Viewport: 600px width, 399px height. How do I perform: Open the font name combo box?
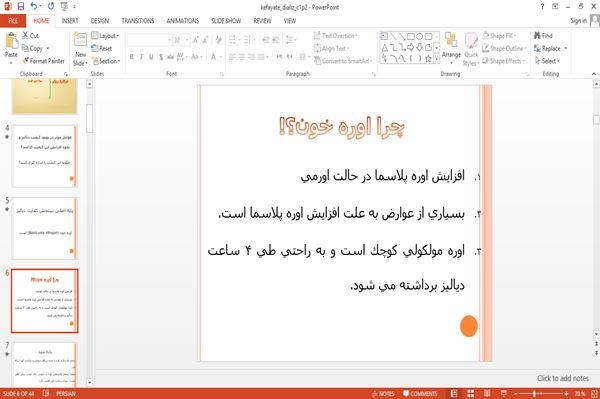149,40
